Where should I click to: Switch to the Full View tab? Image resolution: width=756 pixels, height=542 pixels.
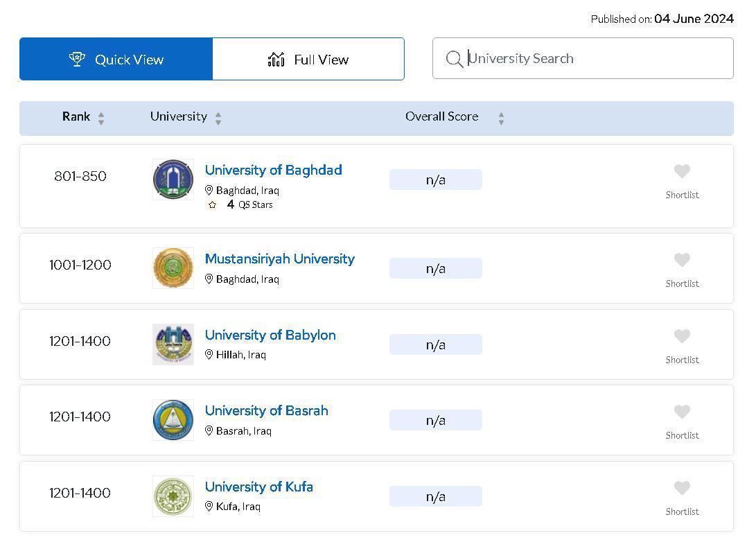[308, 60]
